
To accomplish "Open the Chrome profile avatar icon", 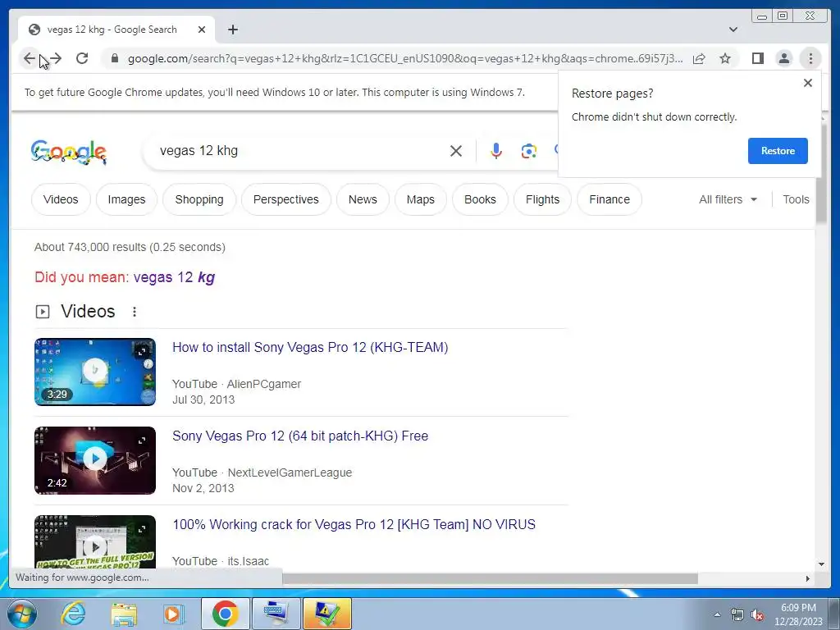I will click(783, 58).
